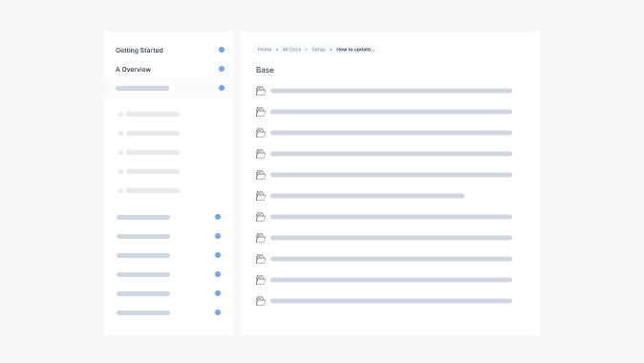The width and height of the screenshot is (644, 363).
Task: Click blue dot on highlighted sidebar row
Action: pyautogui.click(x=222, y=88)
